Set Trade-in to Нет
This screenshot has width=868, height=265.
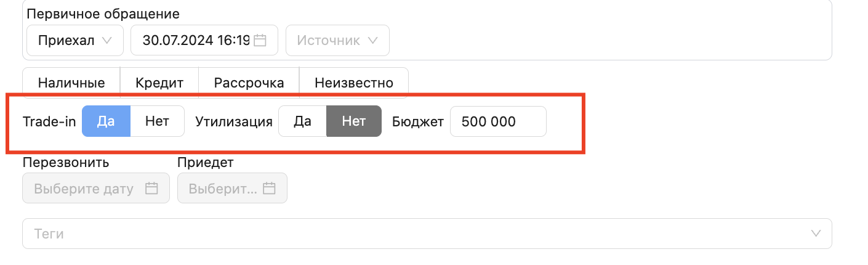point(157,121)
